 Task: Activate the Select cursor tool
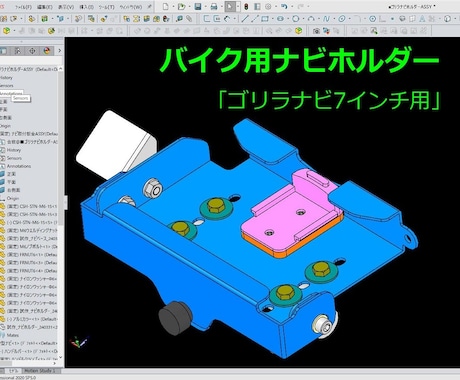230,6
